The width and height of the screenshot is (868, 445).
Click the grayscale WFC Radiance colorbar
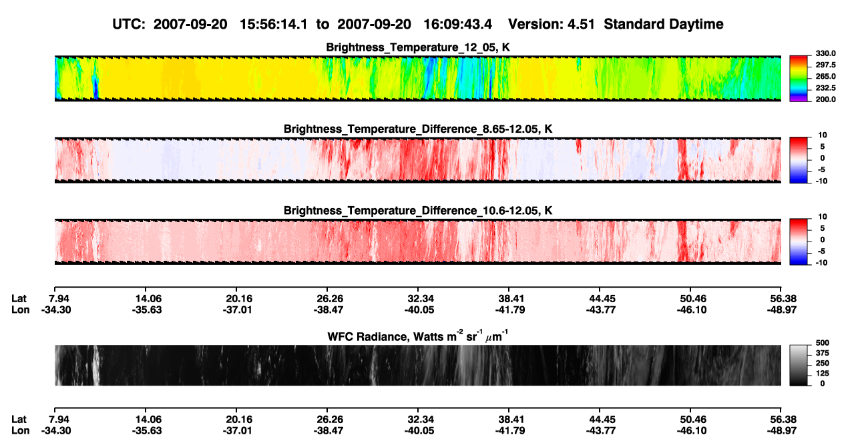point(799,366)
